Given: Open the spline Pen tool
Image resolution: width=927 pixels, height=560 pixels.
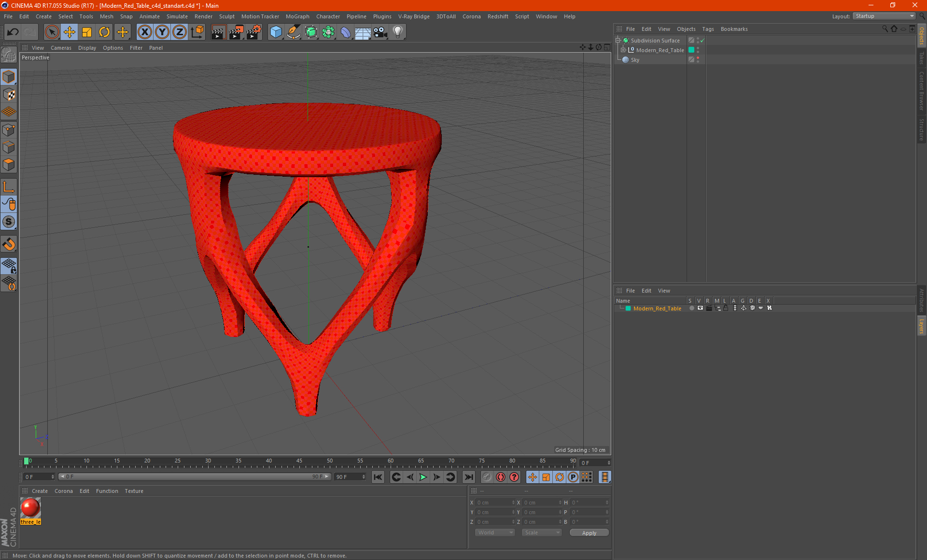Looking at the screenshot, I should tap(294, 32).
